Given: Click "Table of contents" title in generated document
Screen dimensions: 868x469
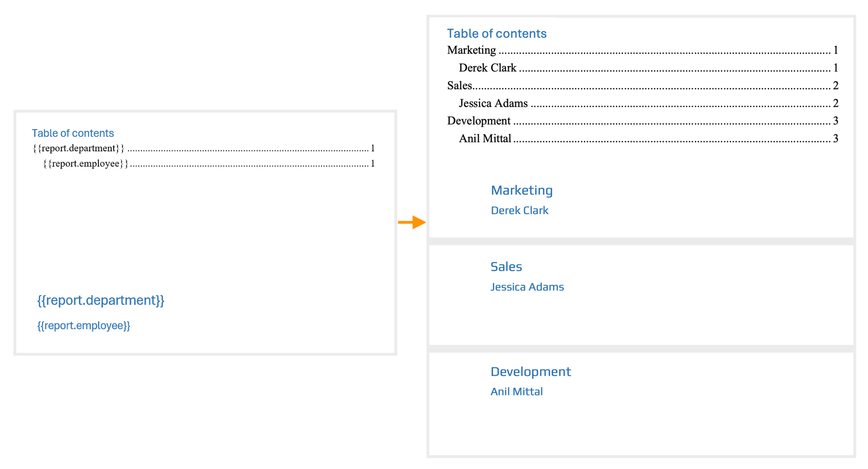Looking at the screenshot, I should coord(496,34).
